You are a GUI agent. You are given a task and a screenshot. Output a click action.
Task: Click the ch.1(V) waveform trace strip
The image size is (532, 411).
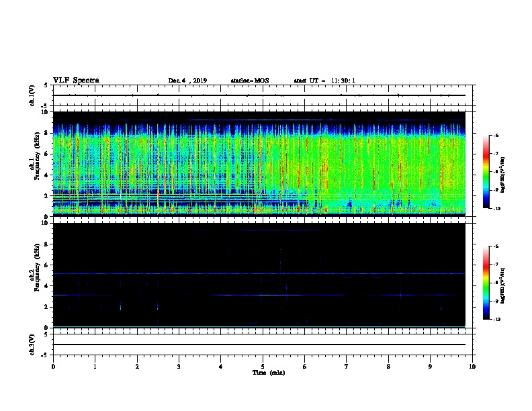pos(259,95)
